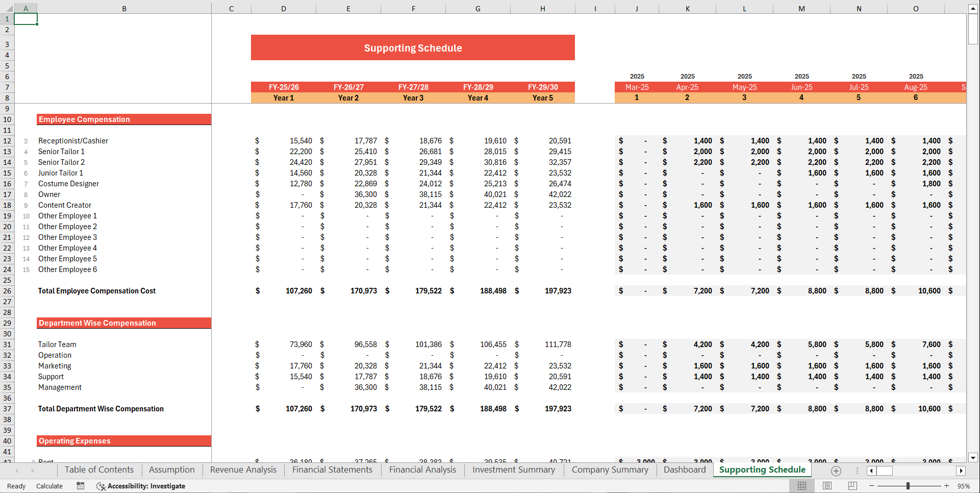Open the Assumption sheet tab
Screen dimensions: 980x493
point(171,470)
